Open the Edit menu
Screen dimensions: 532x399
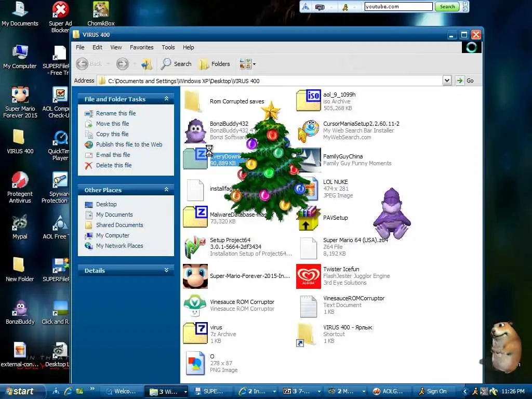pos(97,47)
